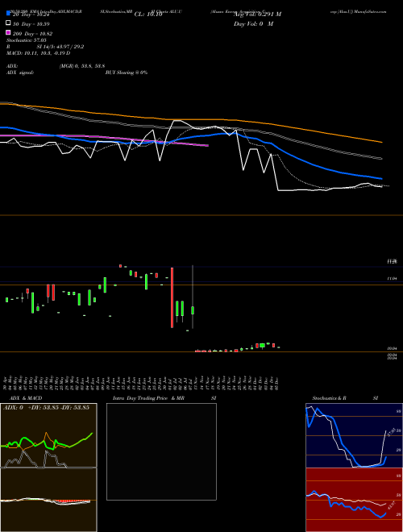Viewport: 403px width, 532px height.
Task: Click the blue Stochastics chart panel
Action: point(354,435)
